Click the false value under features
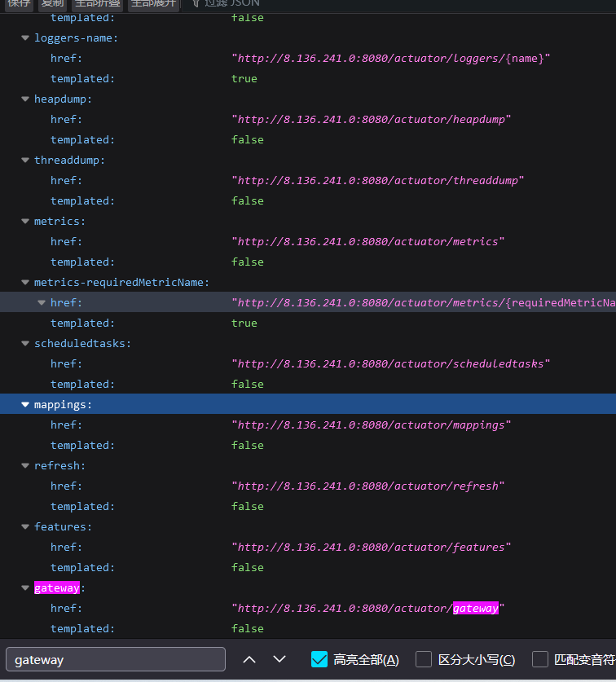The image size is (616, 682). [248, 568]
